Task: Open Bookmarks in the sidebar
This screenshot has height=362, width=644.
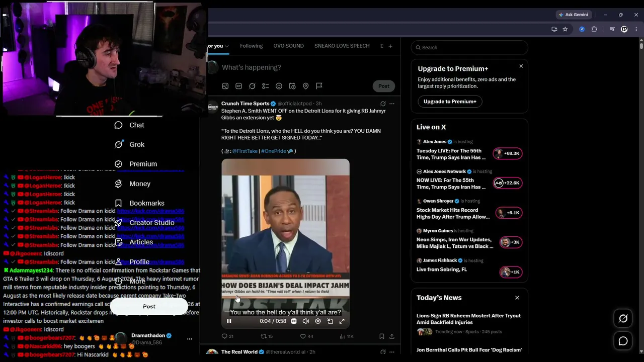Action: [139, 203]
